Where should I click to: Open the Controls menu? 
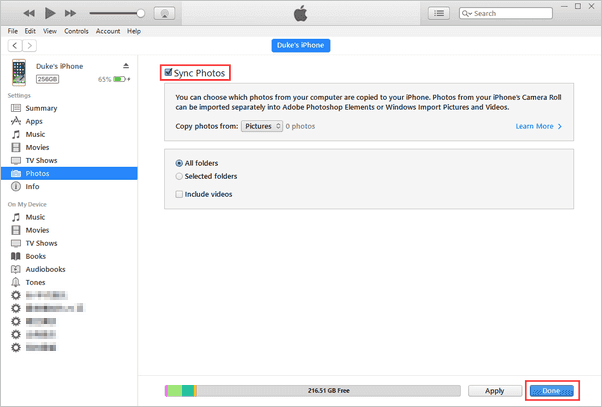click(x=76, y=31)
